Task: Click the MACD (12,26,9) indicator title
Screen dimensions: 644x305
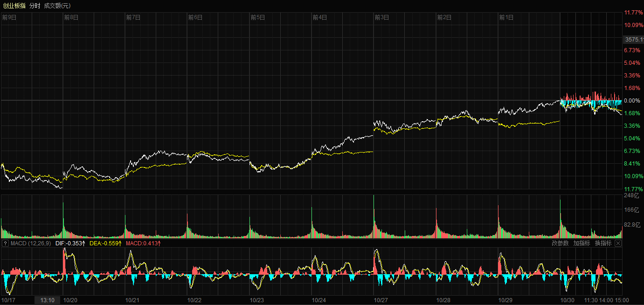Action: (31, 243)
